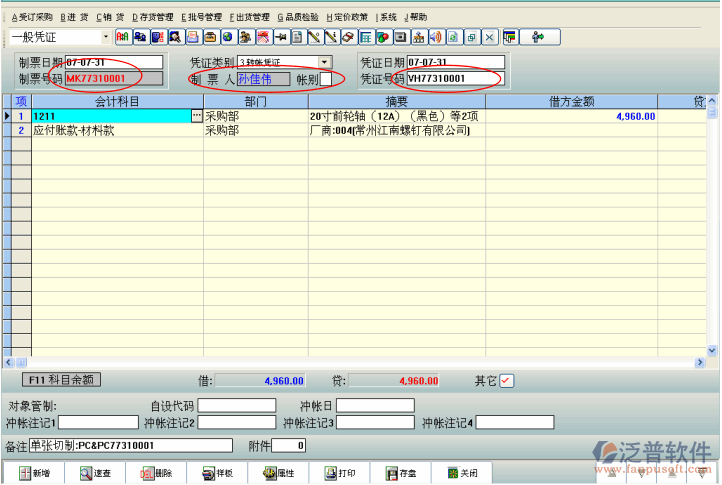Click the globe icon in the toolbar
The image size is (722, 485).
[229, 38]
